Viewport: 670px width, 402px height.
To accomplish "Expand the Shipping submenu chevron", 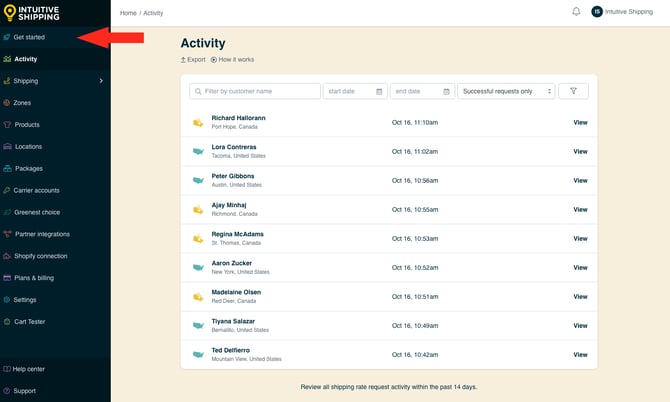I will (x=101, y=81).
